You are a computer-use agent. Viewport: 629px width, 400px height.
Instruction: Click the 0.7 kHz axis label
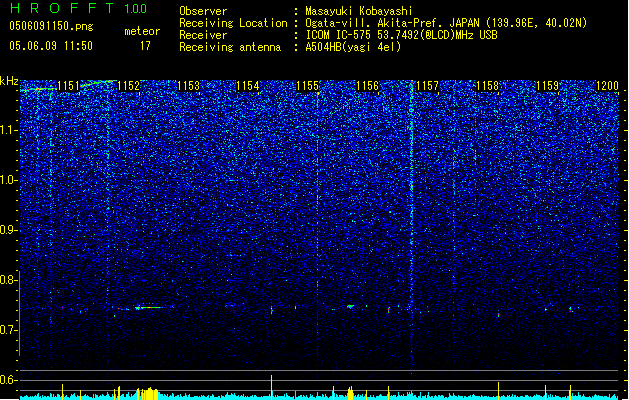pyautogui.click(x=8, y=330)
